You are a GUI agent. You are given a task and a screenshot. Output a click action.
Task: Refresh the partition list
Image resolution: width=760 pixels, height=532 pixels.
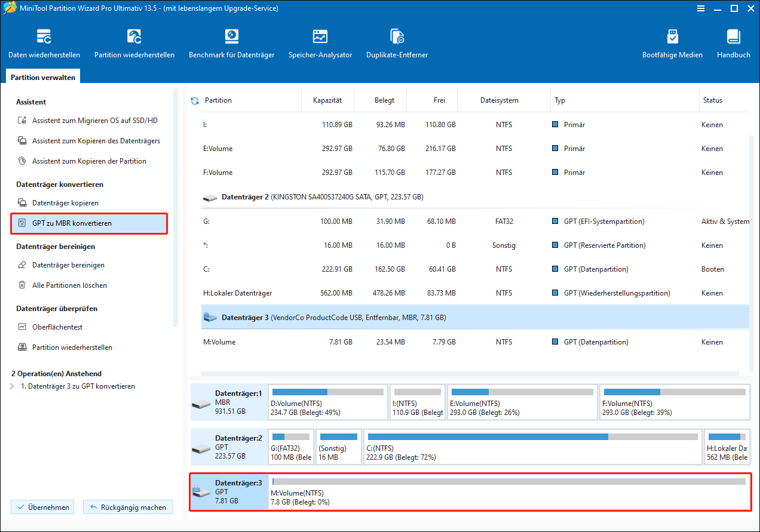coord(194,101)
